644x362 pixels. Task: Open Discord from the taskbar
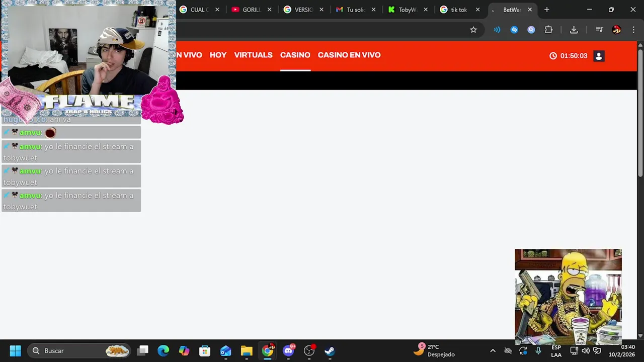[288, 351]
